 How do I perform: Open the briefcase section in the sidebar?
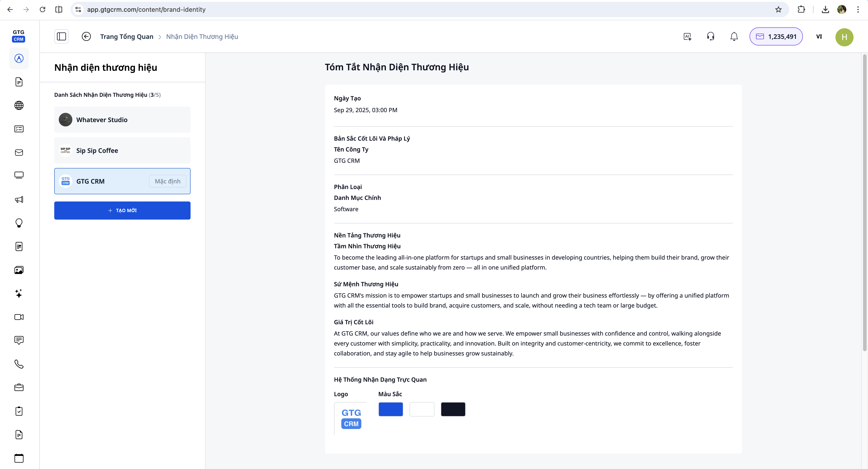[x=19, y=387]
